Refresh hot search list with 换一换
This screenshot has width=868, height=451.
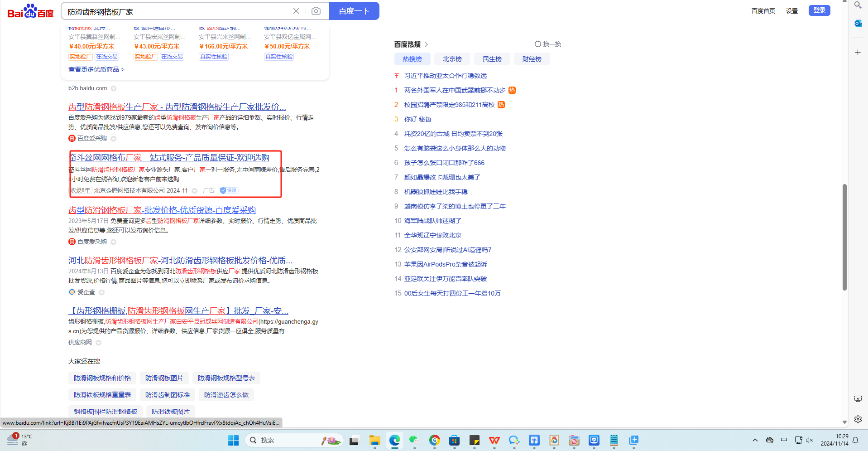click(548, 44)
